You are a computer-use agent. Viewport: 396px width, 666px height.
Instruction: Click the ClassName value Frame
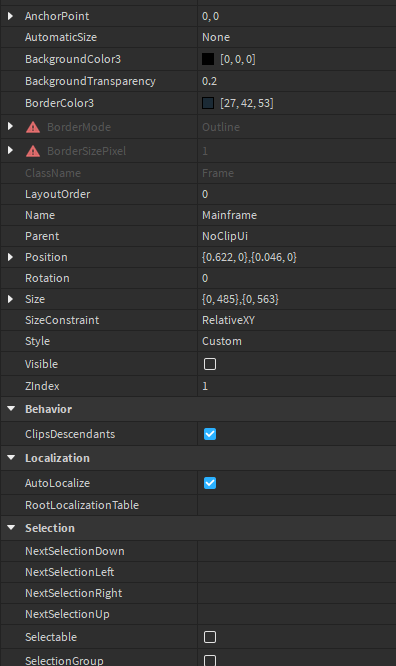click(218, 173)
